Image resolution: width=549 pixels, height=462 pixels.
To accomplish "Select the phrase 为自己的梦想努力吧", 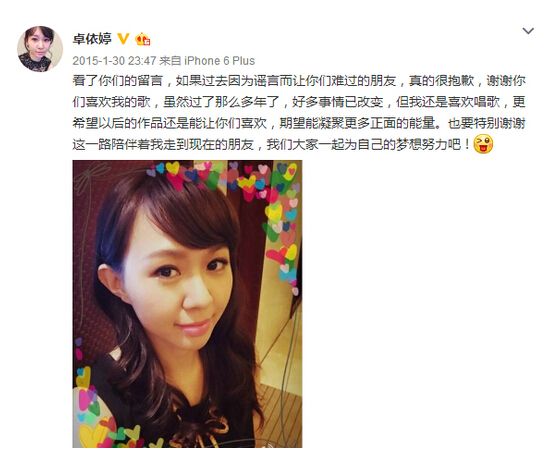I will pos(403,144).
